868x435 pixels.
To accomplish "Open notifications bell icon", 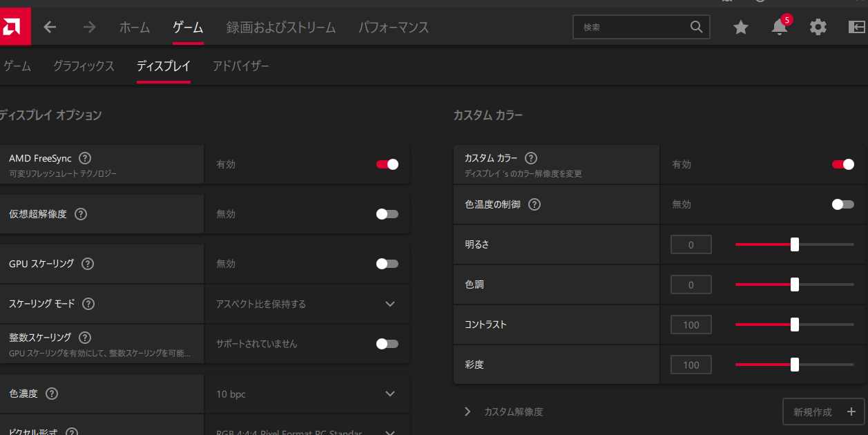I will pos(780,27).
